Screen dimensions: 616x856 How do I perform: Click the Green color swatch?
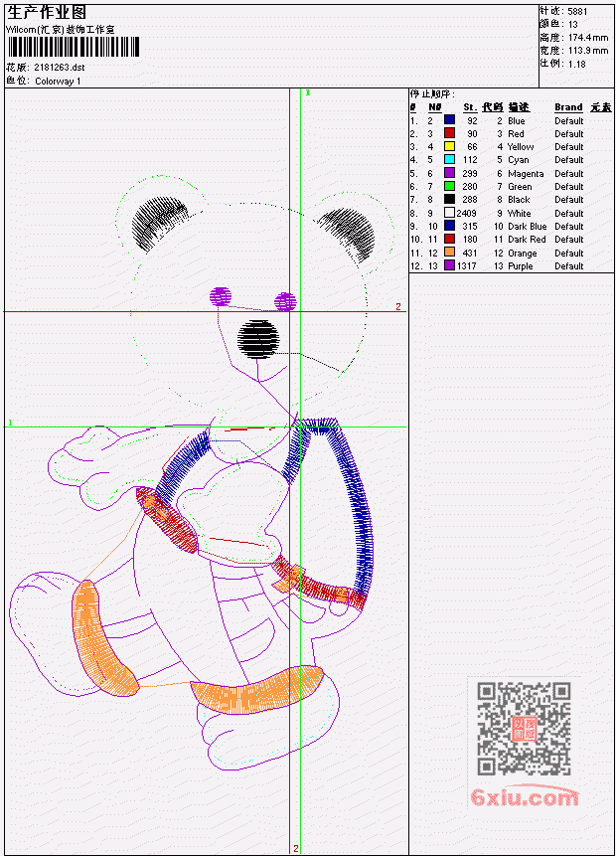(449, 186)
